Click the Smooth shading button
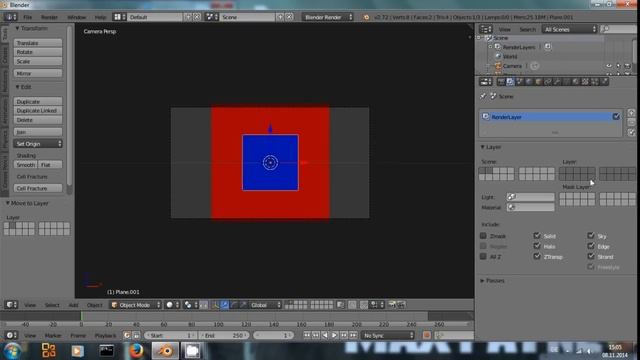The width and height of the screenshot is (640, 360). 25,164
